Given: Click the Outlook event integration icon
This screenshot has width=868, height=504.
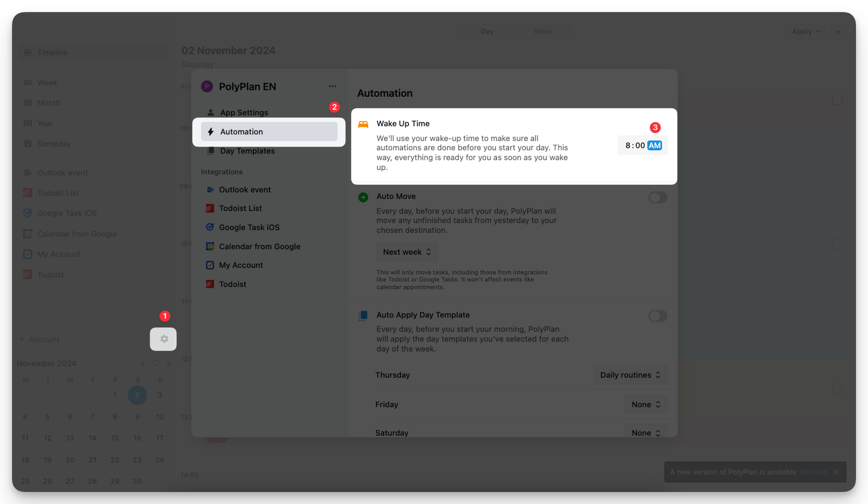Looking at the screenshot, I should [210, 190].
